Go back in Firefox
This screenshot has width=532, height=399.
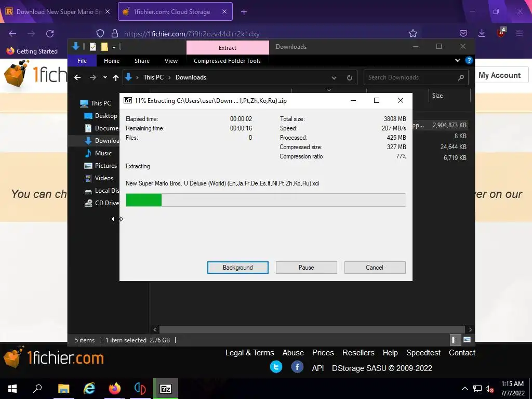point(12,34)
